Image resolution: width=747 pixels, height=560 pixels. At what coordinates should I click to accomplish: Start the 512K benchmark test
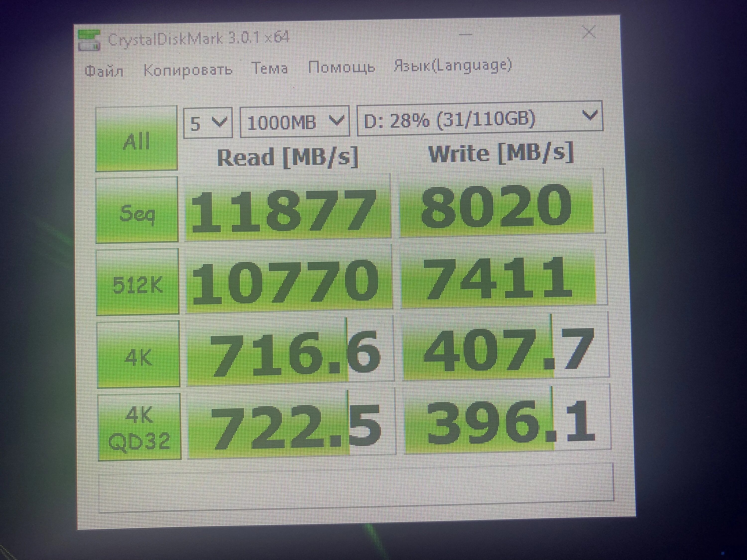[137, 282]
